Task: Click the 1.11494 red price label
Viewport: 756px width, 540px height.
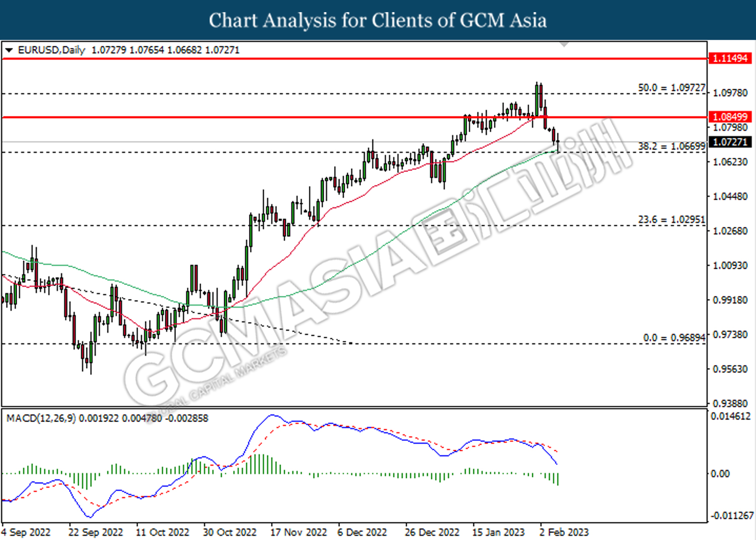Action: coord(730,58)
